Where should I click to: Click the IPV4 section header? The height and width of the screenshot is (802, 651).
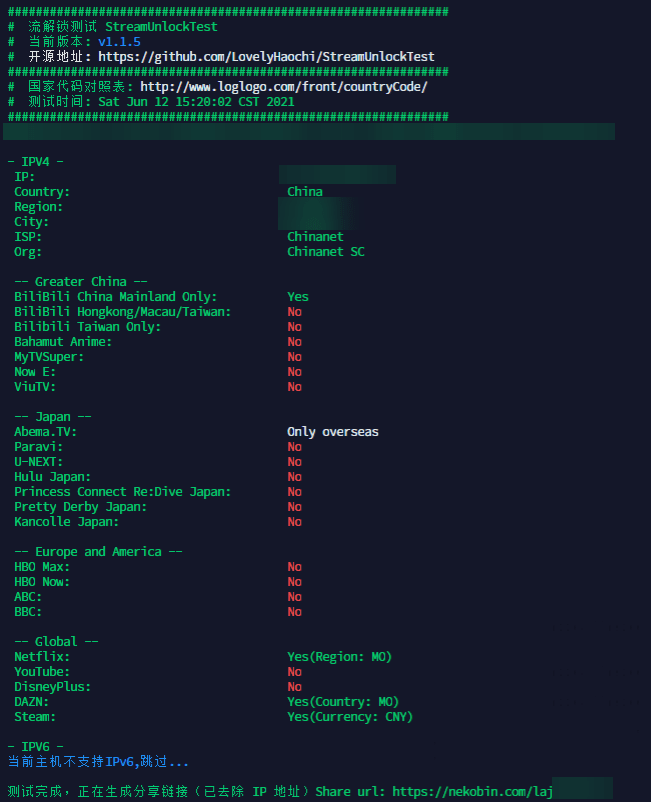pos(36,162)
